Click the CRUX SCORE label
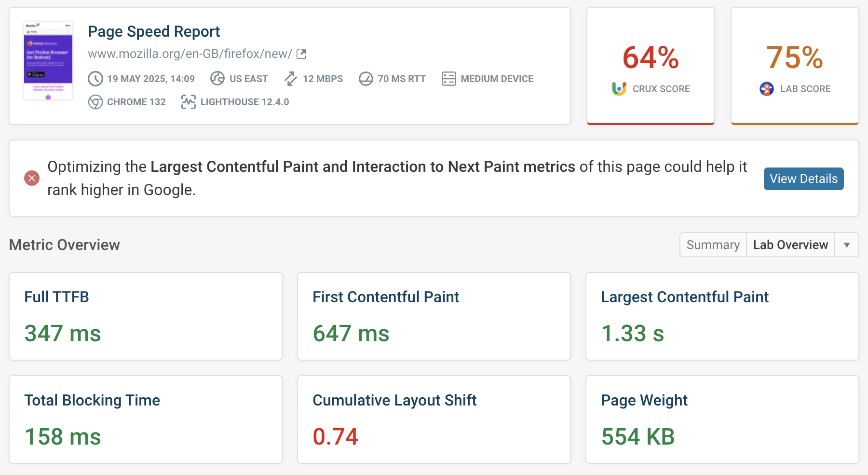 click(x=661, y=89)
